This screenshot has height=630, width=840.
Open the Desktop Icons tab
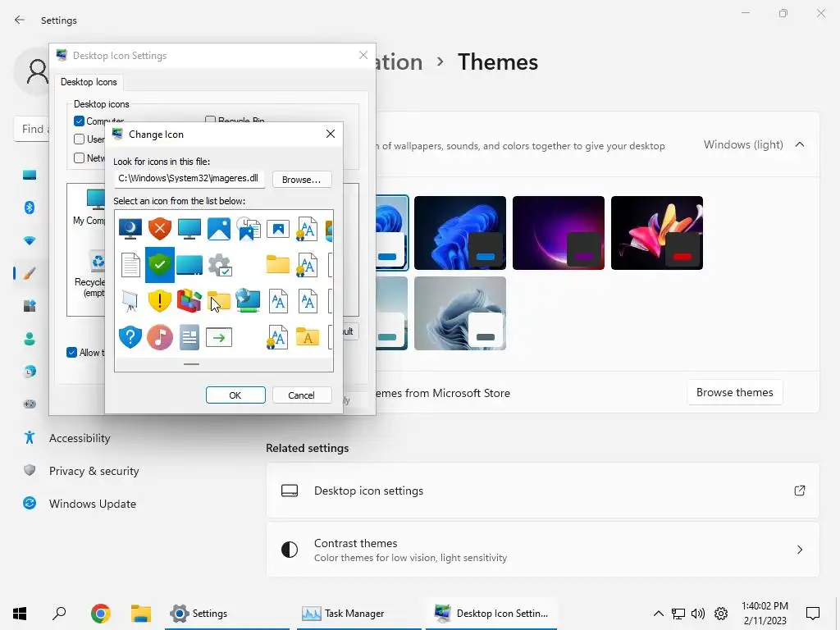pyautogui.click(x=89, y=82)
